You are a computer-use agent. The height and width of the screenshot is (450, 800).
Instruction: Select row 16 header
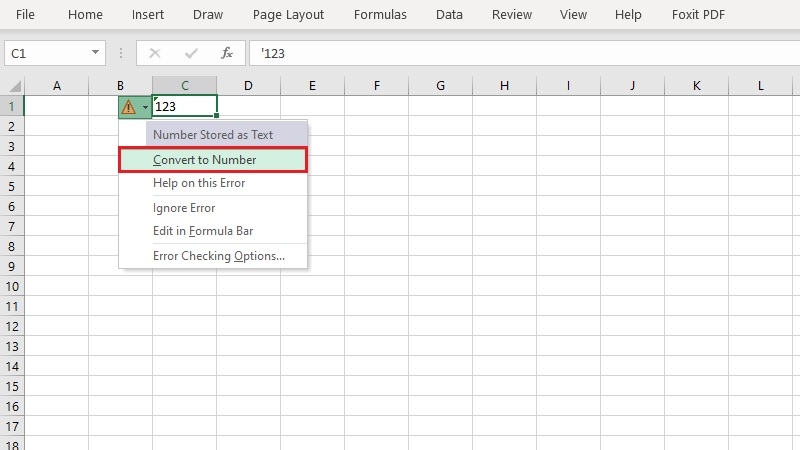coord(12,406)
